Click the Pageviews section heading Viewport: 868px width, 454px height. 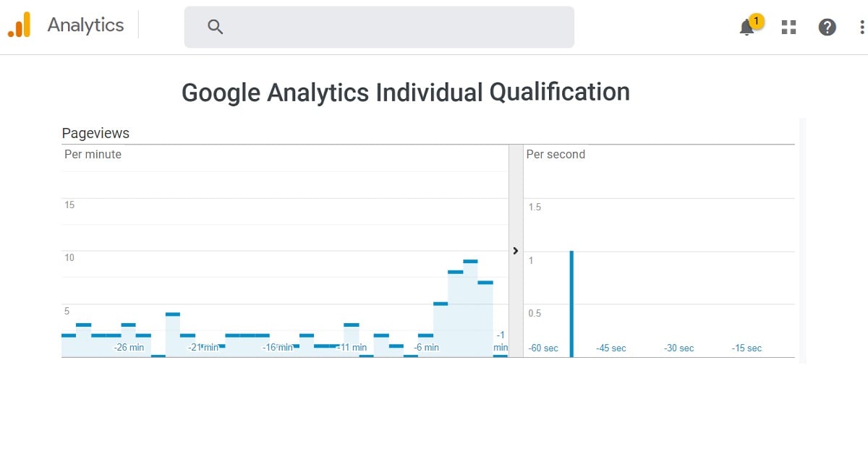[x=95, y=133]
